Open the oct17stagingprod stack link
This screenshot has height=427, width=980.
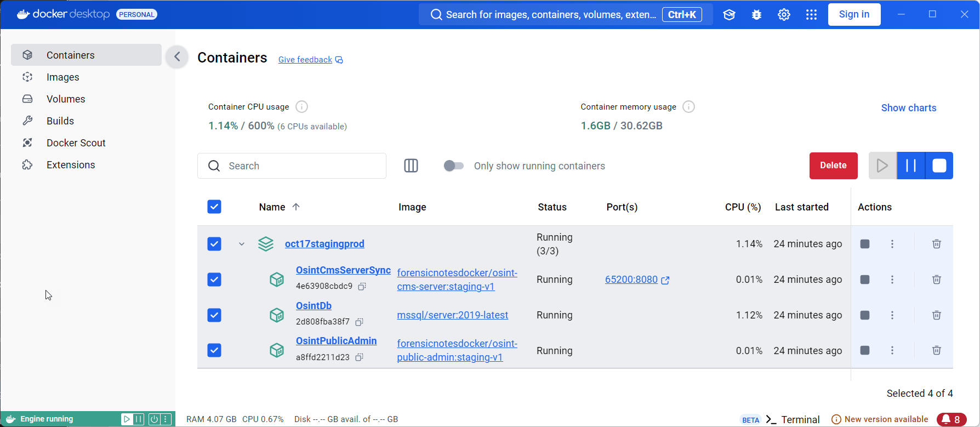click(x=324, y=244)
